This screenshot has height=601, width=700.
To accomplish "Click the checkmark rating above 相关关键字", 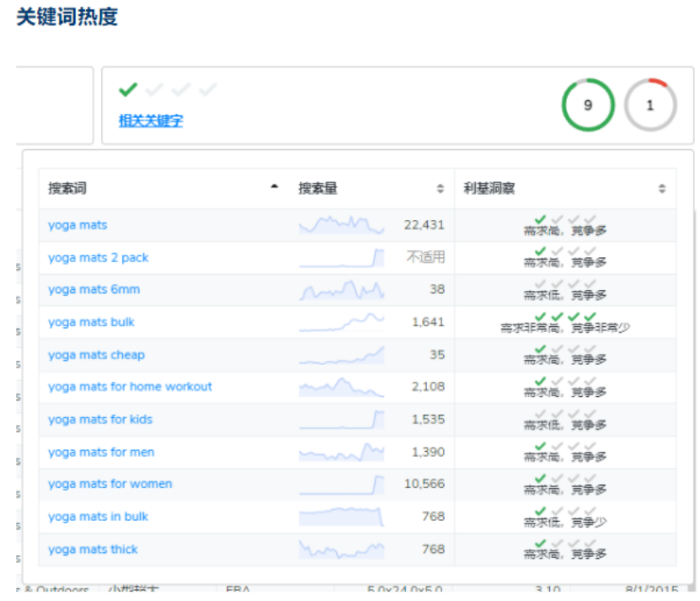I will (x=168, y=89).
